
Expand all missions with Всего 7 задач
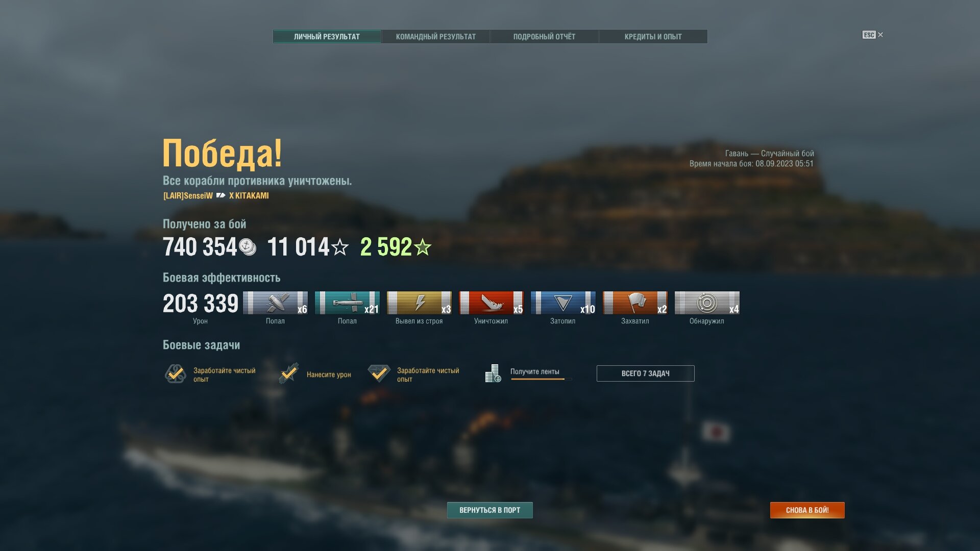[x=645, y=373]
